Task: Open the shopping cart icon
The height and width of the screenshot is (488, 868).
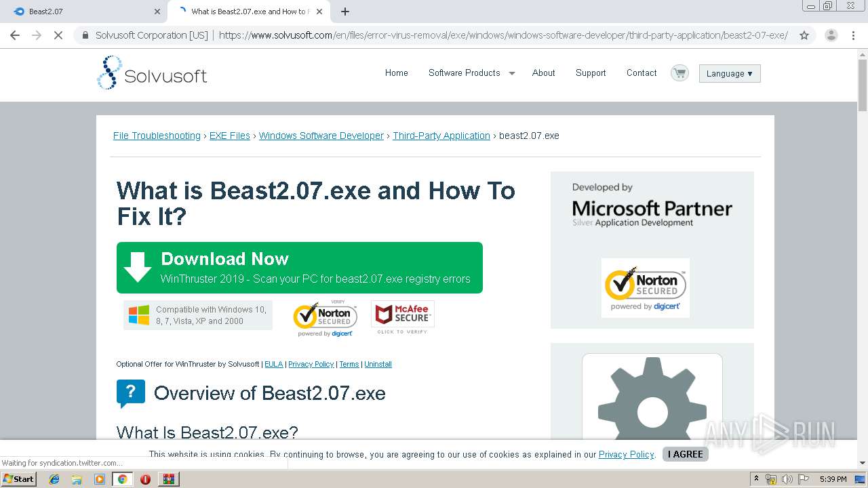Action: (x=679, y=73)
